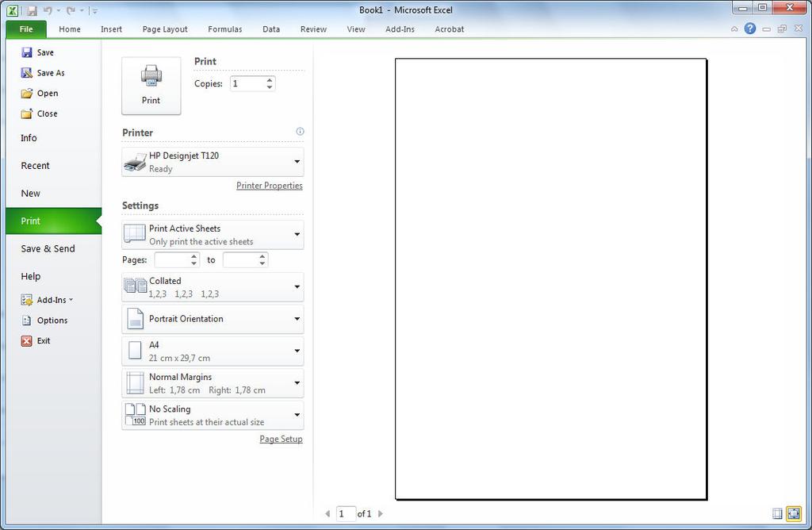
Task: Open the Portrait Orientation dropdown
Action: (213, 319)
